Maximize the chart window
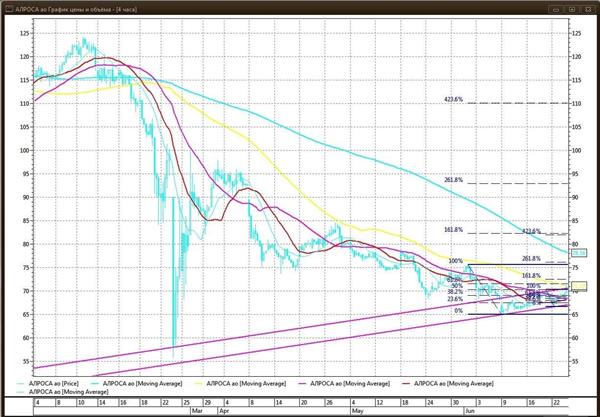 pyautogui.click(x=571, y=10)
